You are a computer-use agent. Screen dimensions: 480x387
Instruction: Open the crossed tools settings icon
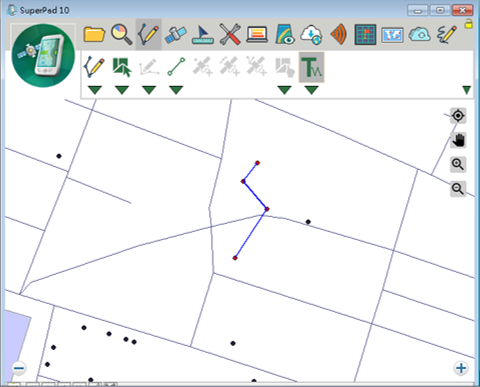230,34
